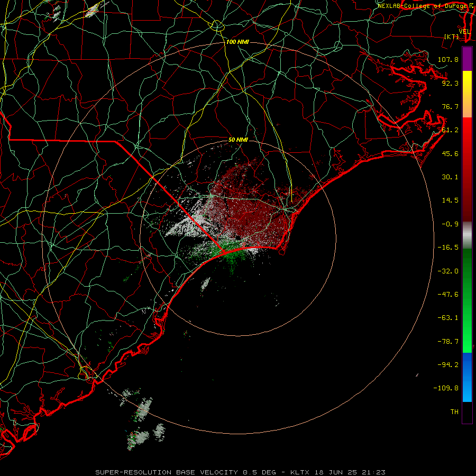Select the -47.6 value on the velocity scale
The height and width of the screenshot is (476, 476).
click(x=448, y=295)
